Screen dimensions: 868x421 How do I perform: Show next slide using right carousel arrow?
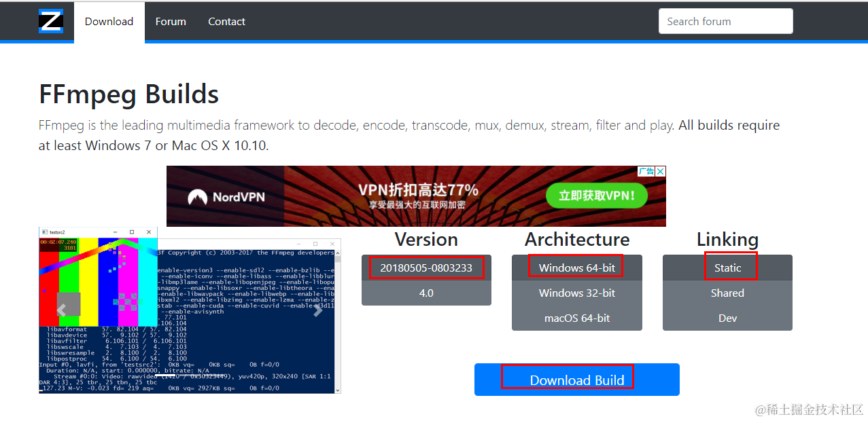317,310
